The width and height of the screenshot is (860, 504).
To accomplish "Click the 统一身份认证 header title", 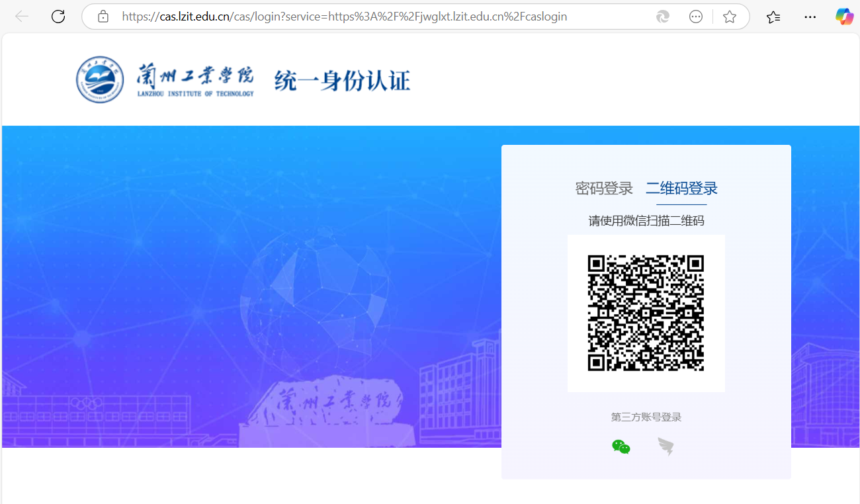I will [342, 81].
